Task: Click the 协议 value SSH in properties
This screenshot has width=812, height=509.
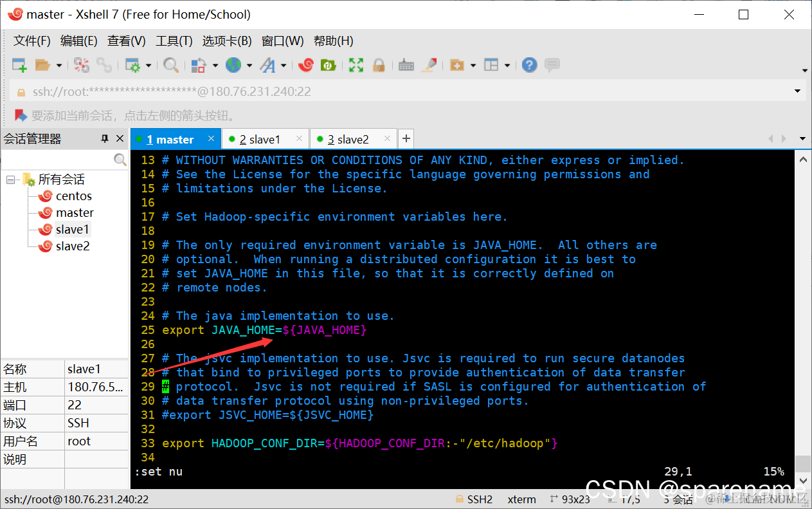Action: click(x=96, y=423)
